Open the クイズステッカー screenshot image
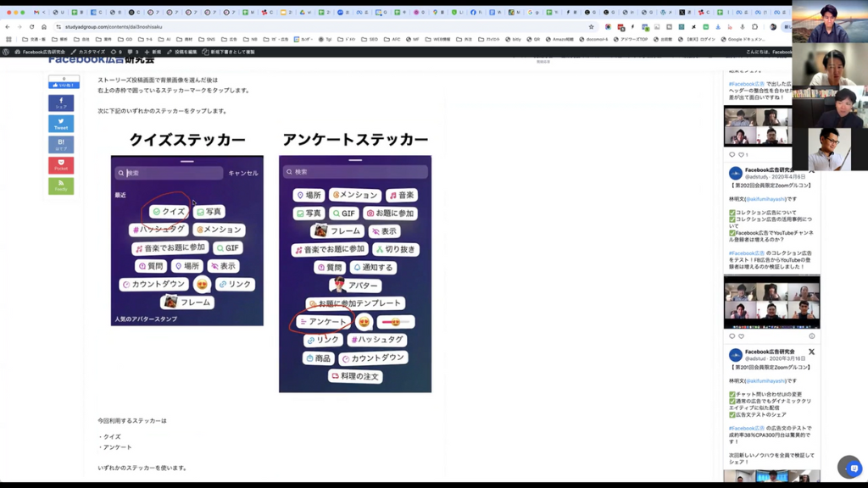The image size is (868, 488). 187,241
